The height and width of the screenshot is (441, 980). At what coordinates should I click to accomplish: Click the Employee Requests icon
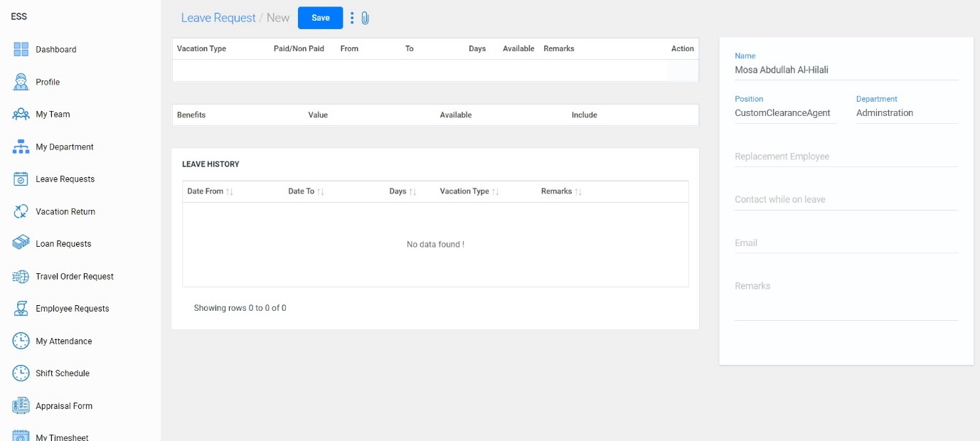pyautogui.click(x=21, y=308)
